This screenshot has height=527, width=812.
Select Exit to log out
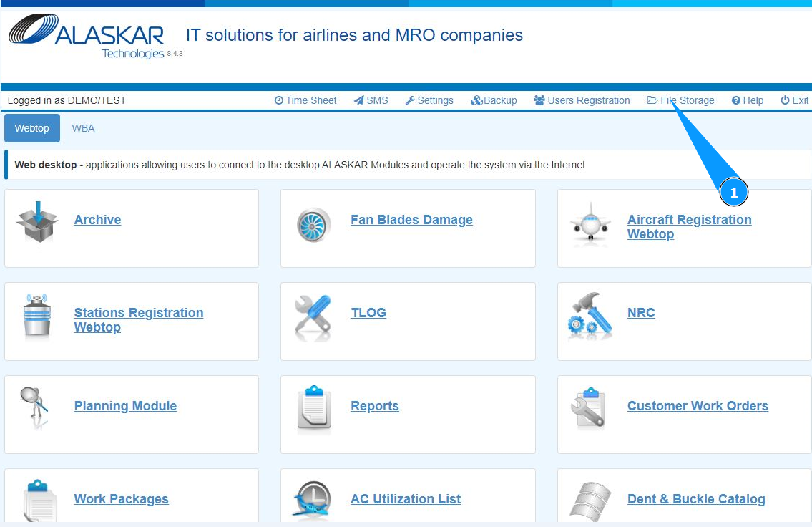click(795, 100)
